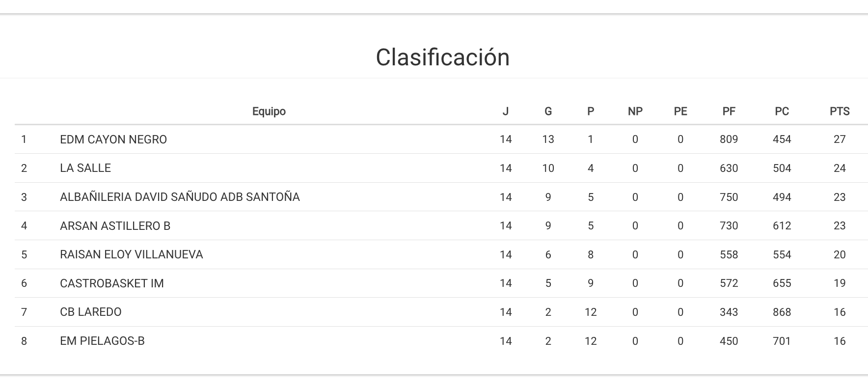Click the PF column header
The width and height of the screenshot is (868, 390).
point(729,111)
